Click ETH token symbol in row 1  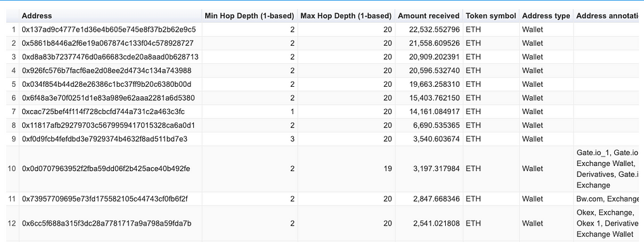(x=473, y=30)
